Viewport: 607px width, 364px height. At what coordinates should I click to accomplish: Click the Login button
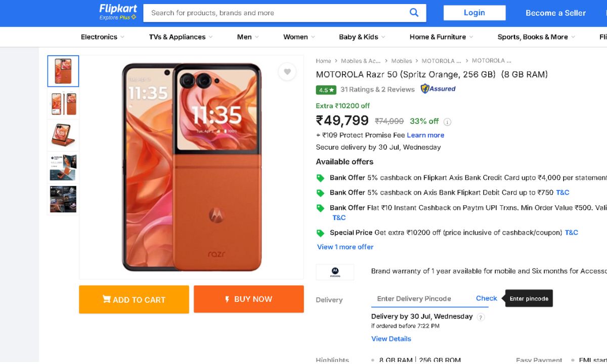coord(474,13)
